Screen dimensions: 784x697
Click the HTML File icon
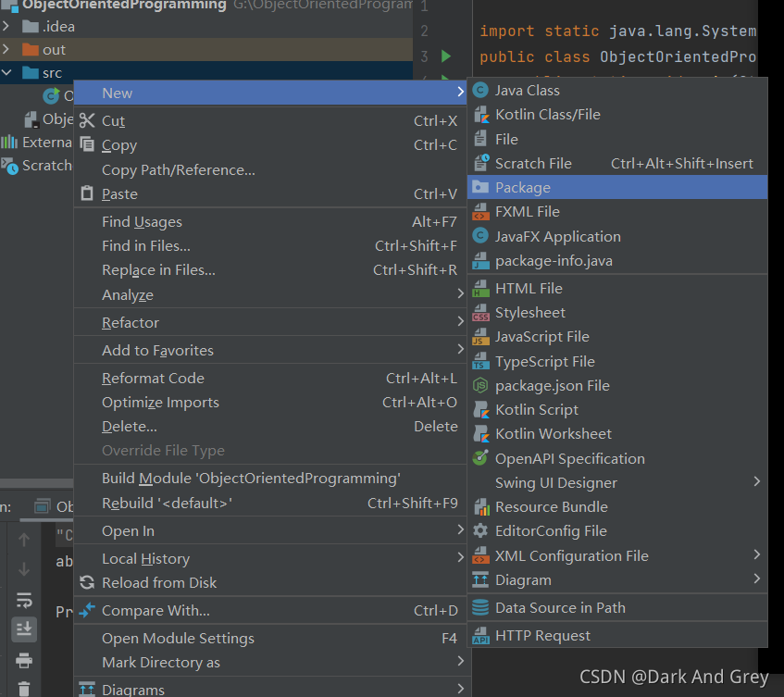click(x=481, y=289)
